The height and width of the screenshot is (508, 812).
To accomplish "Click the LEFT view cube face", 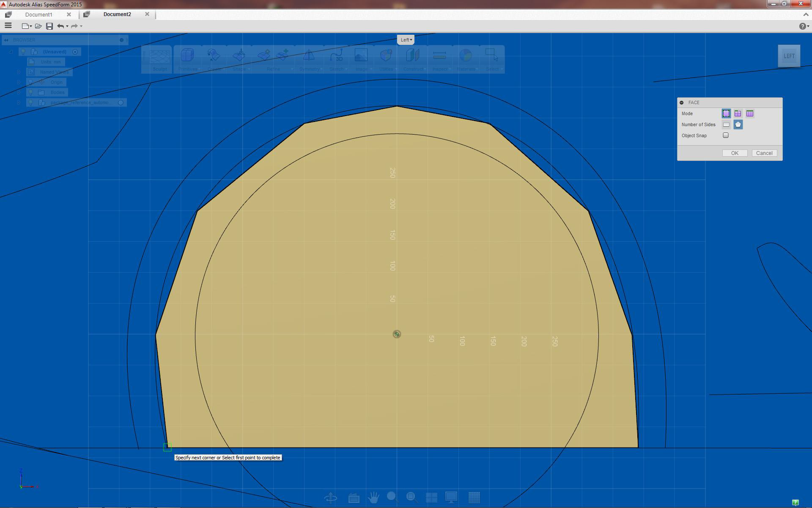I will 789,56.
